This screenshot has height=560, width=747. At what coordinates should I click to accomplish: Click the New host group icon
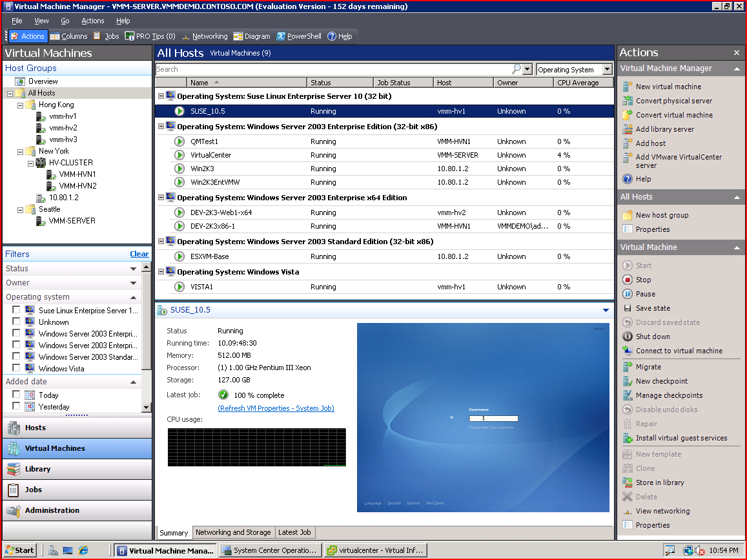(628, 215)
